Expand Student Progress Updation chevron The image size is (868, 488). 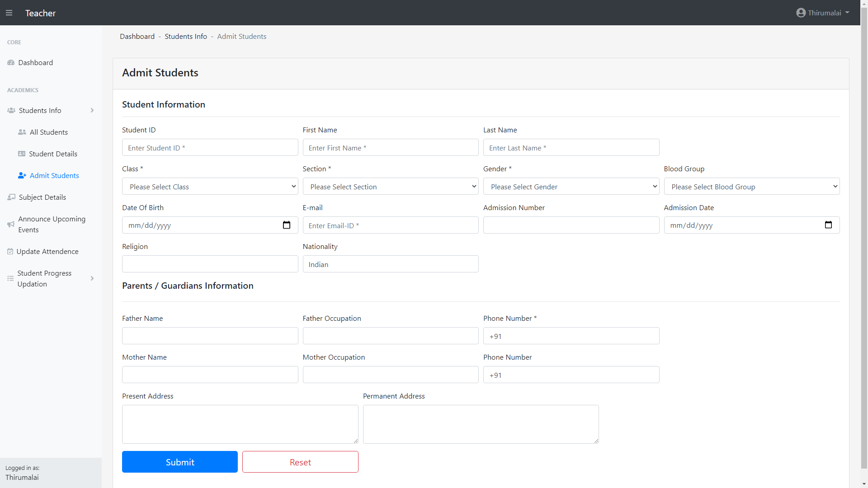(92, 278)
